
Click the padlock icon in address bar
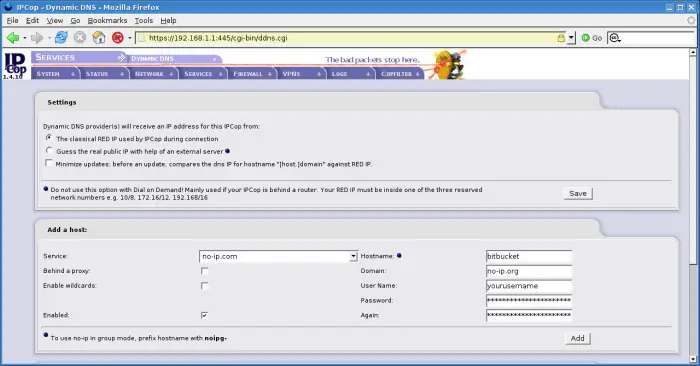[x=561, y=38]
